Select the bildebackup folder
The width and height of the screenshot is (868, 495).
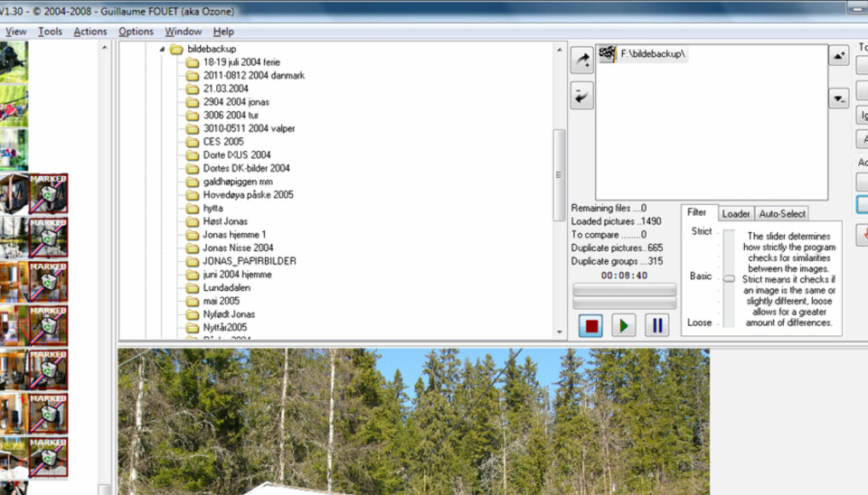[x=212, y=49]
